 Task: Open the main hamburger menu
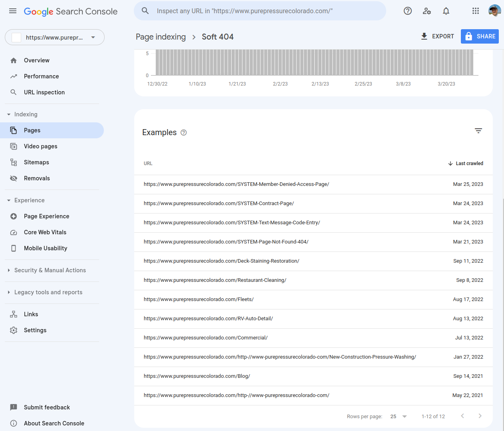coord(13,11)
